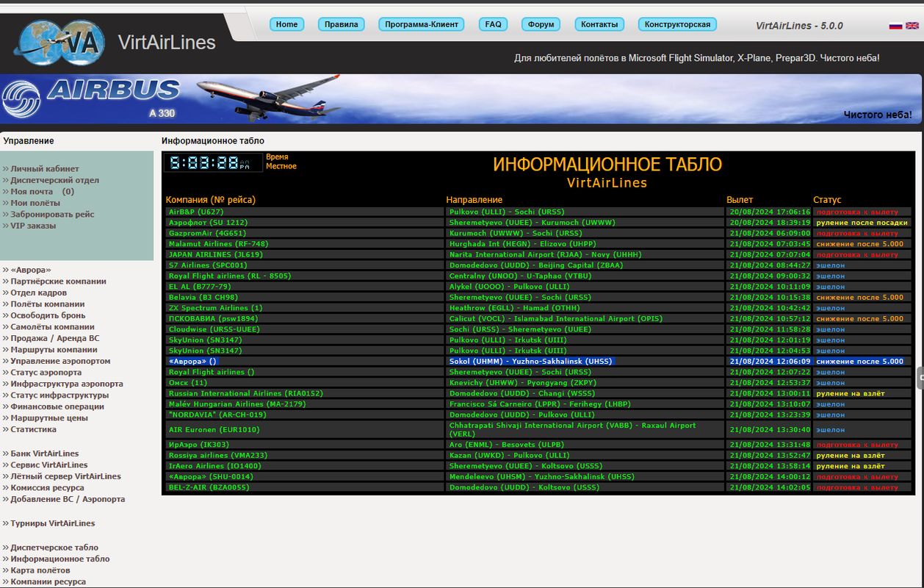Click Kazan (UWKD) - Pulkovo (ULLI) route

tap(509, 456)
